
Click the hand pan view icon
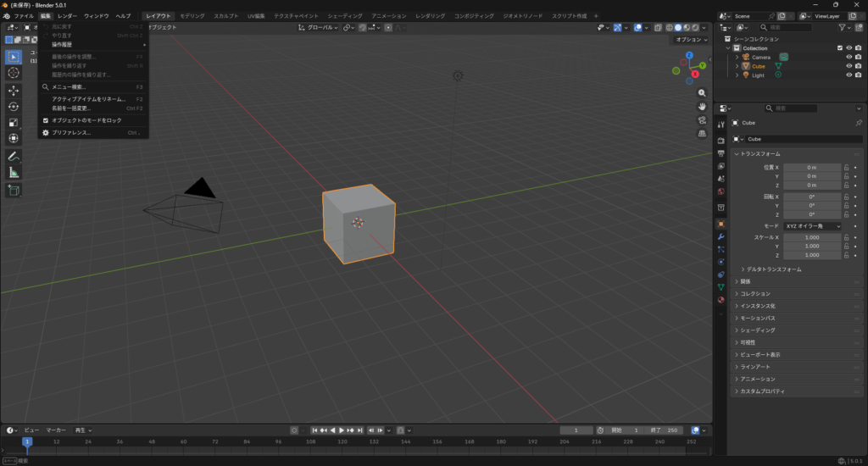pos(702,106)
